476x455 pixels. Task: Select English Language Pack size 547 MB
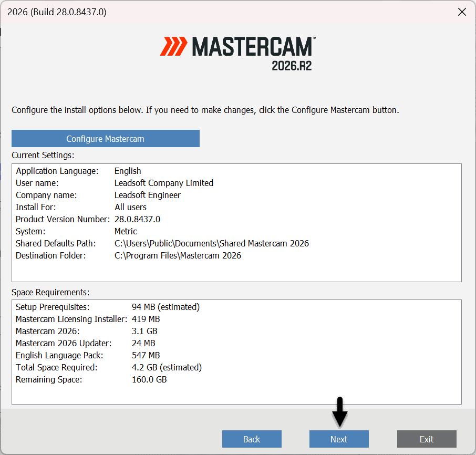tap(146, 355)
